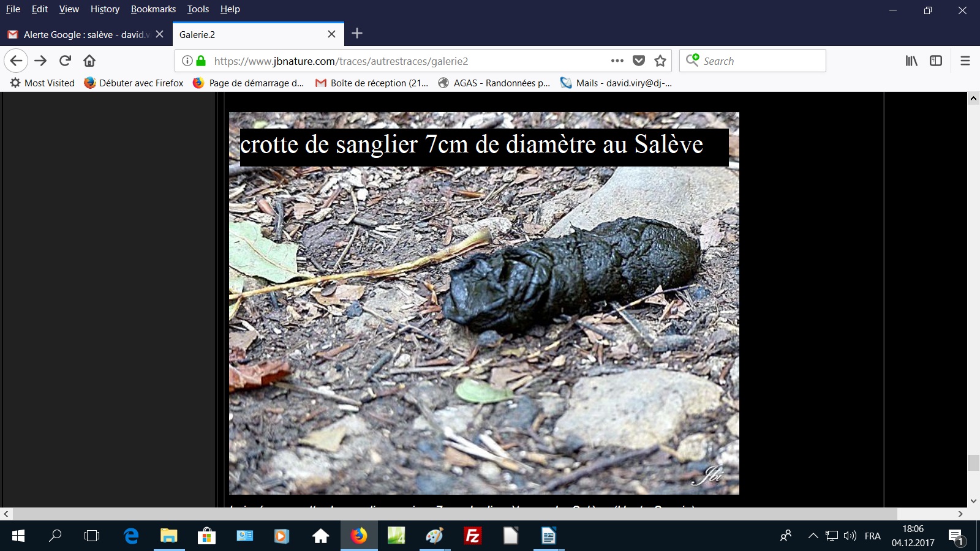Open page actions three-dot menu
This screenshot has width=980, height=551.
617,61
